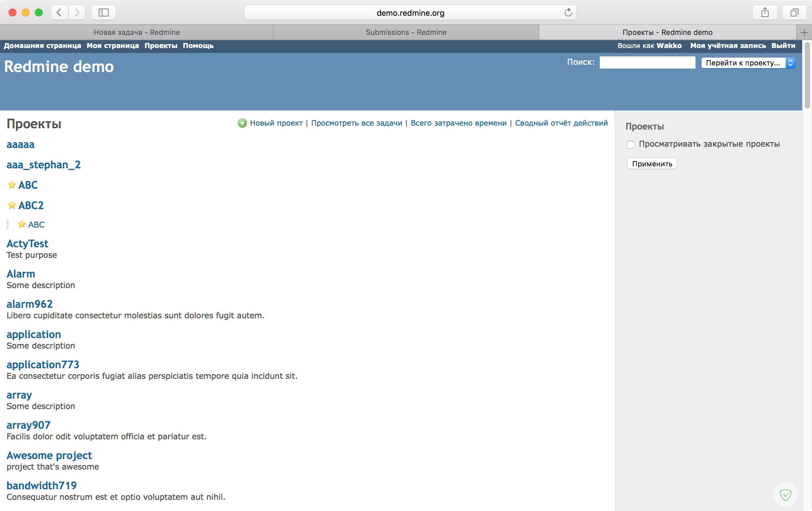
Task: Open the 'application773' project
Action: point(43,364)
